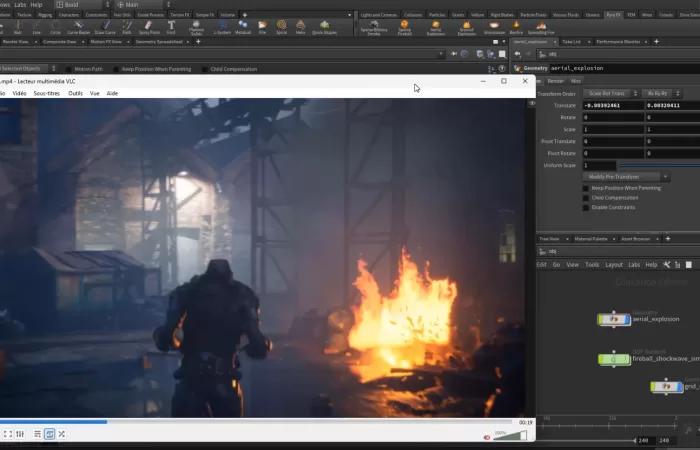Open the Help menu in Houdini
The image size is (700, 450).
click(x=36, y=4)
